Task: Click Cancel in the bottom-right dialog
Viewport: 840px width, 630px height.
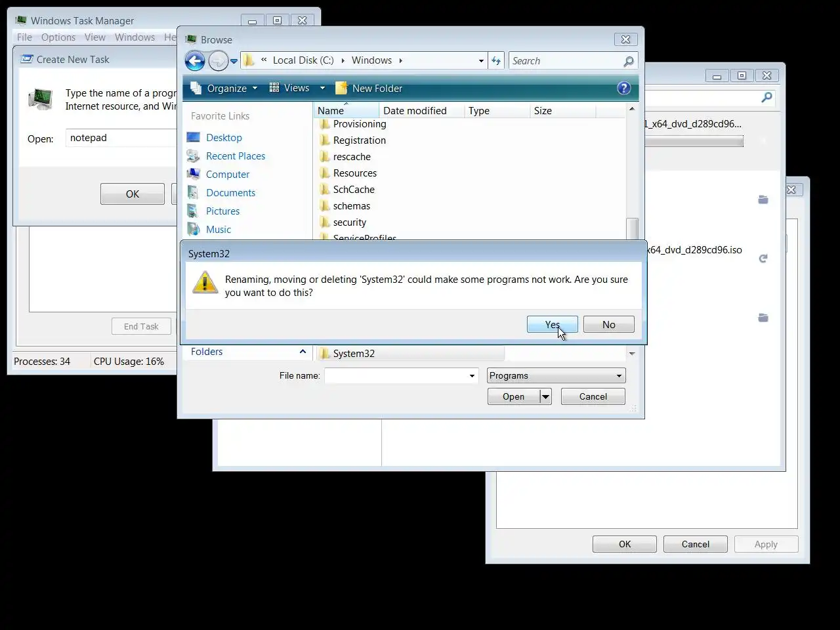Action: pyautogui.click(x=695, y=544)
